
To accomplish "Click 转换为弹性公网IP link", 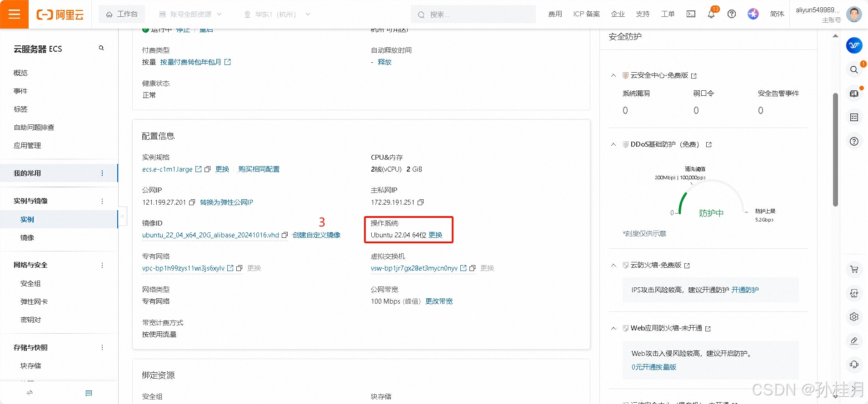I will coord(227,202).
